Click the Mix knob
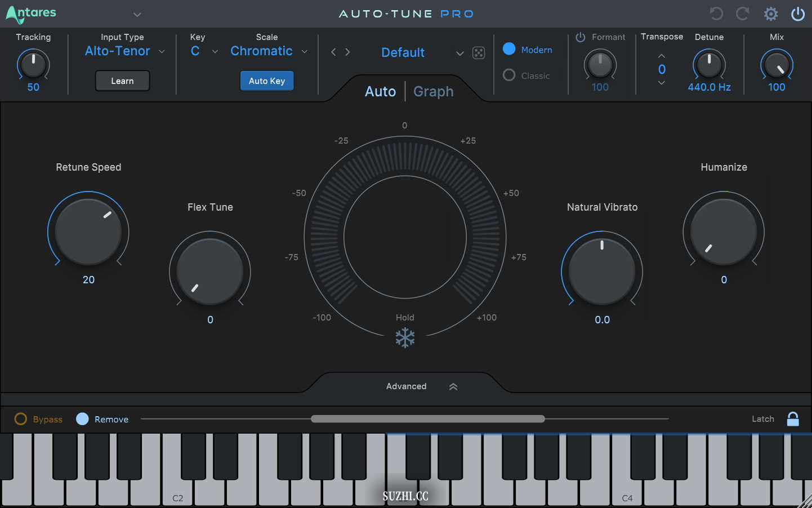 pos(777,64)
